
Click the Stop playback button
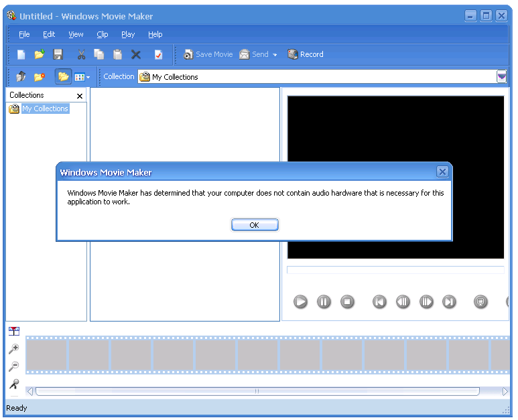pyautogui.click(x=347, y=301)
